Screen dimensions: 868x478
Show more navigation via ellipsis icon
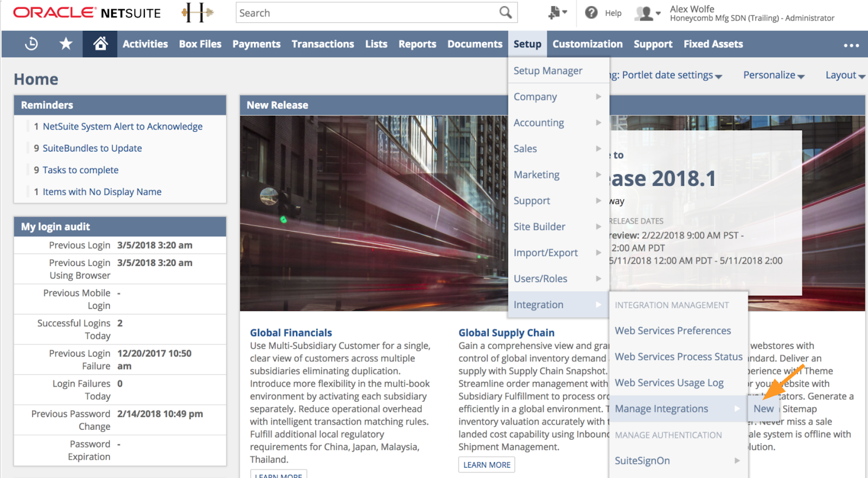coord(851,45)
